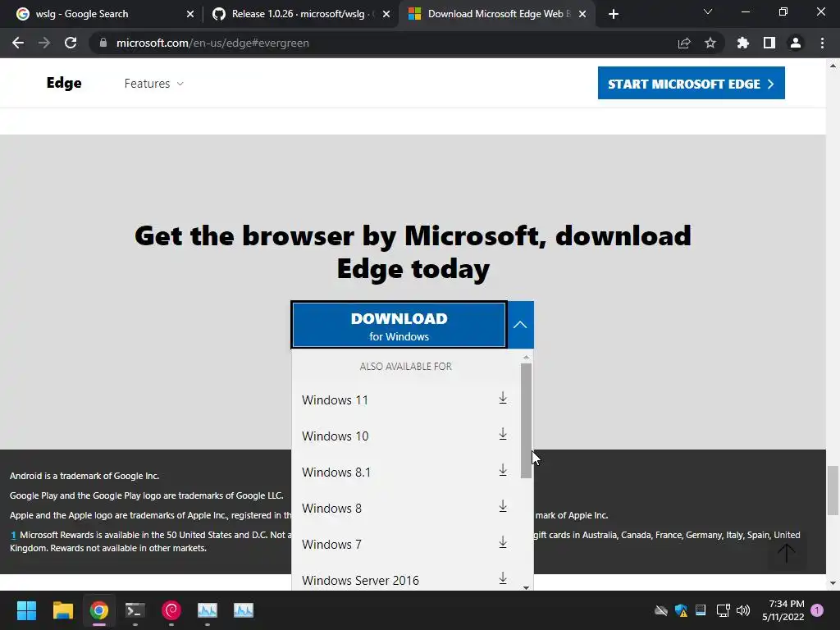Click the browser forward arrow
Image resolution: width=840 pixels, height=630 pixels.
pyautogui.click(x=44, y=43)
